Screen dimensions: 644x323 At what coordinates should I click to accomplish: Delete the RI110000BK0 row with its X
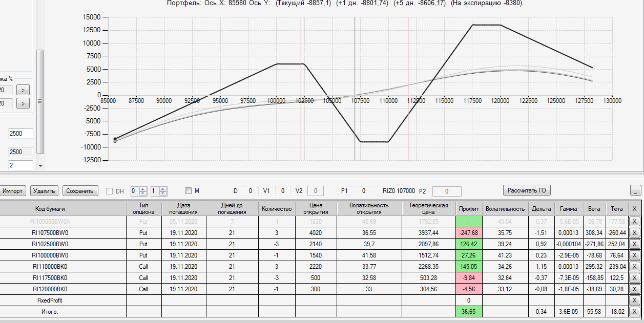tap(635, 267)
